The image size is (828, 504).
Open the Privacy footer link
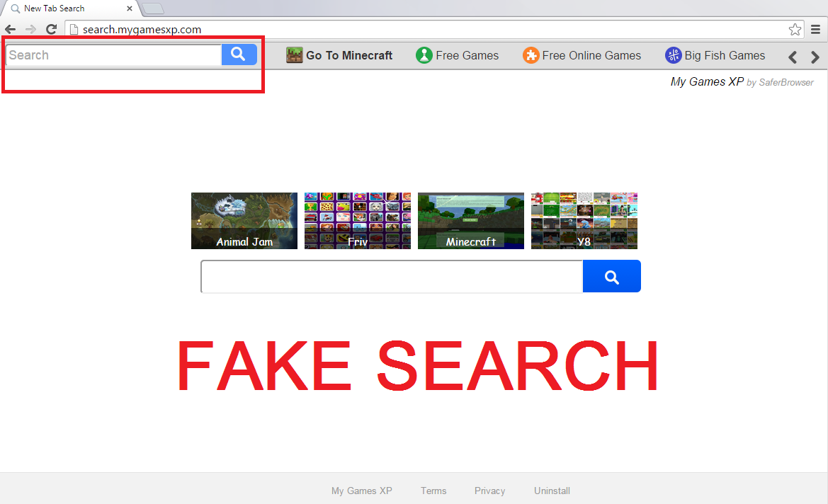[x=489, y=491]
